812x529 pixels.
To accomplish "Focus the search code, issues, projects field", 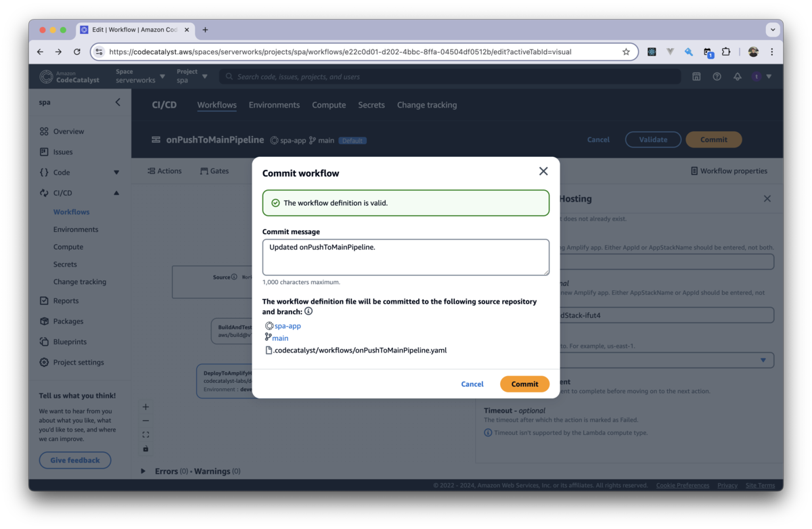I will click(x=450, y=76).
